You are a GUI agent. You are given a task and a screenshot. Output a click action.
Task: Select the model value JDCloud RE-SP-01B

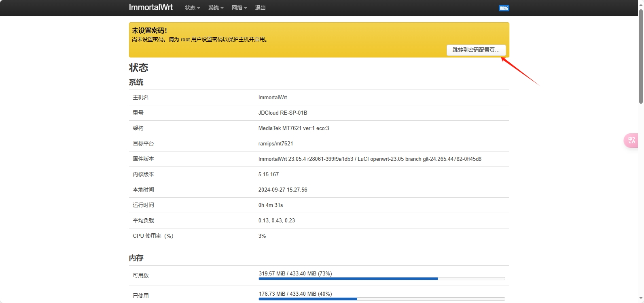[283, 113]
